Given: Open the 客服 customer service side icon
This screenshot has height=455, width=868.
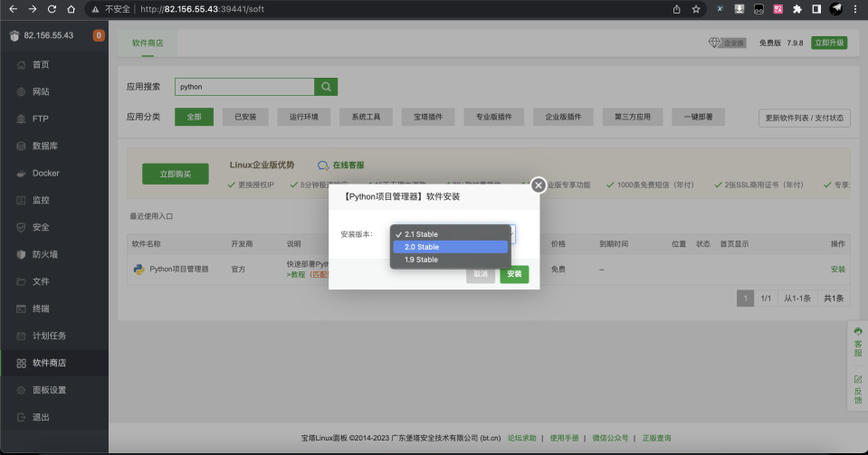Looking at the screenshot, I should click(857, 343).
